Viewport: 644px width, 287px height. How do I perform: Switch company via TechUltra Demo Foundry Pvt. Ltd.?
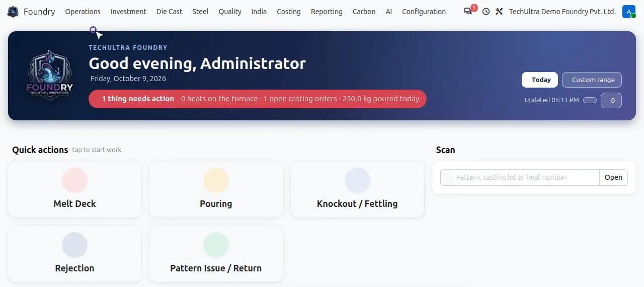click(x=562, y=11)
